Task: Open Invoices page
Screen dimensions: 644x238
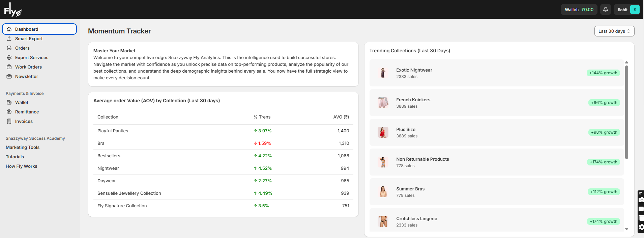Action: pos(24,121)
